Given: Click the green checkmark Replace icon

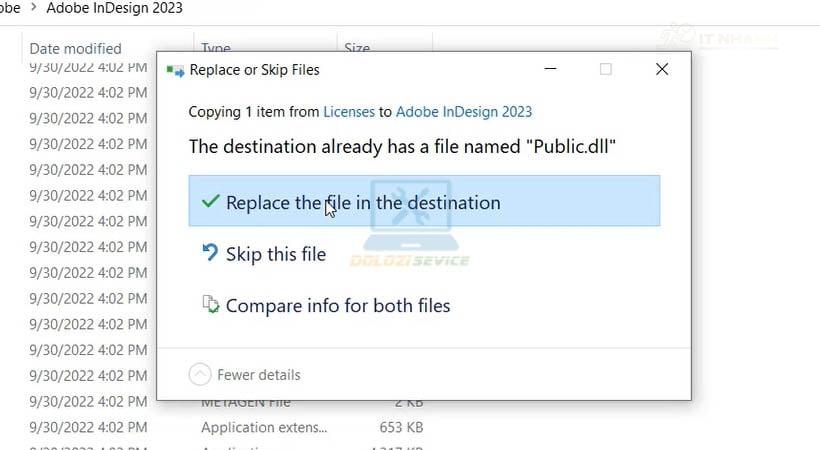Looking at the screenshot, I should click(210, 201).
